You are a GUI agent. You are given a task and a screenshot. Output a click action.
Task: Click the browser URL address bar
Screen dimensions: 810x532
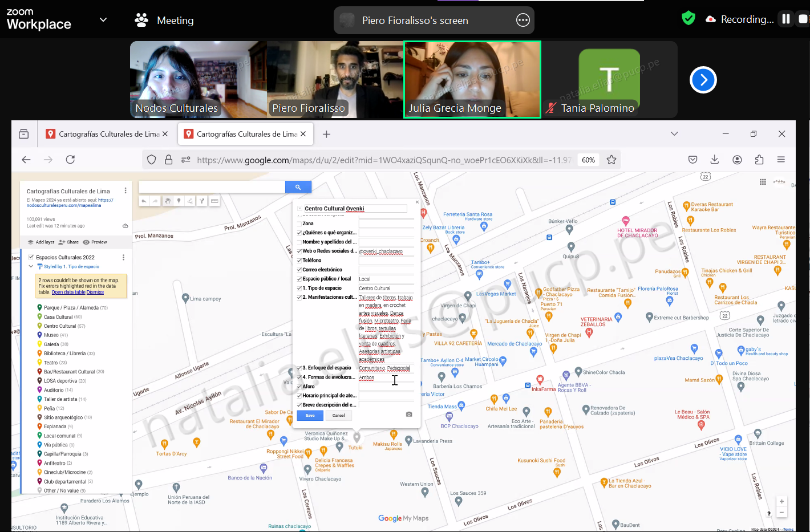click(384, 160)
